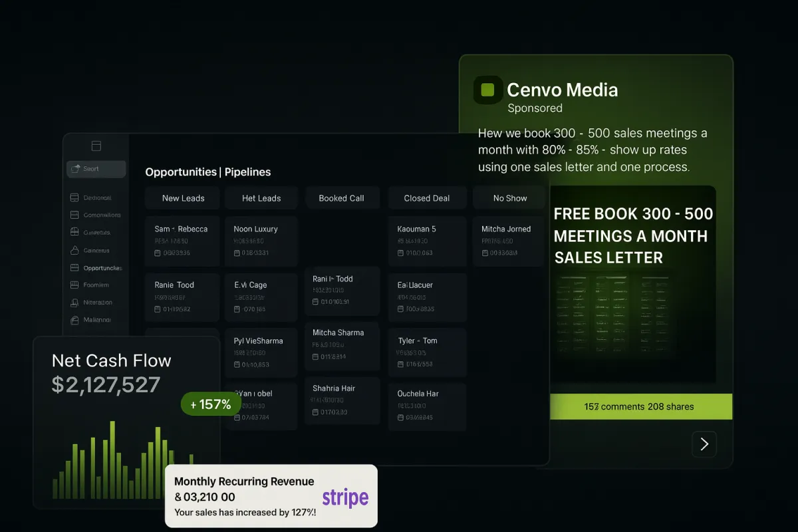Screen dimensions: 798x532
Task: Click the calendar icon in Rani I- Todd card
Action: coord(316,302)
